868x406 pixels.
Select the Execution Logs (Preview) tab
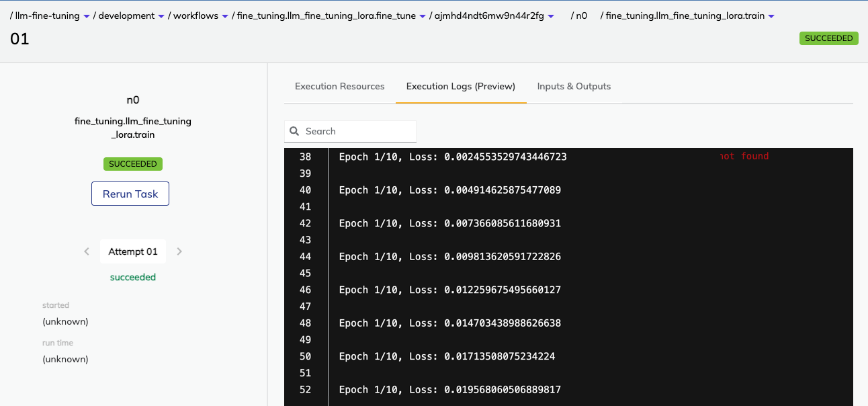[461, 86]
